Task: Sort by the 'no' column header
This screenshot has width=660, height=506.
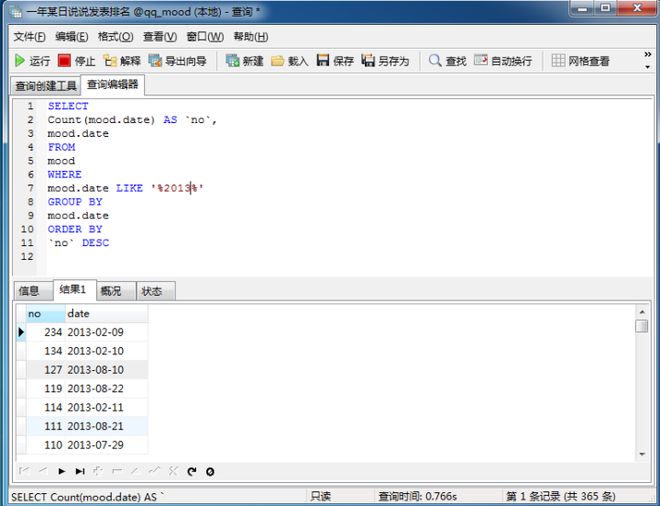Action: pyautogui.click(x=45, y=314)
